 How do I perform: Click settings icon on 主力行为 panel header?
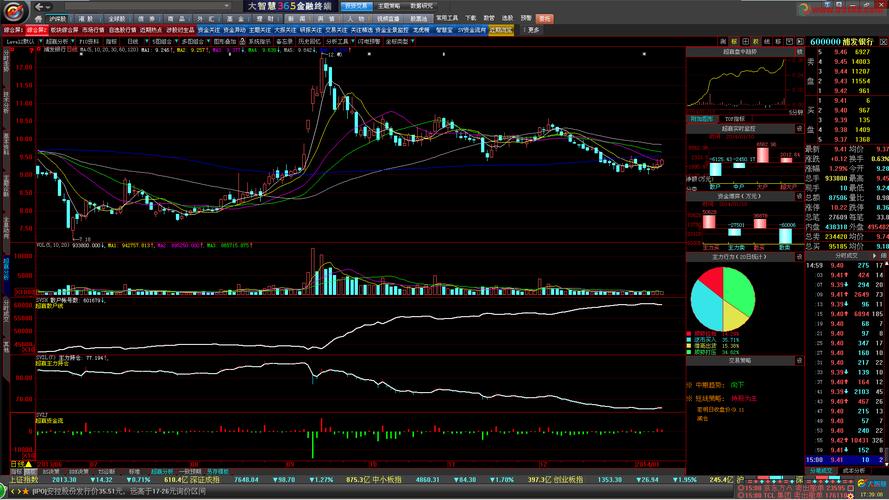(x=799, y=257)
